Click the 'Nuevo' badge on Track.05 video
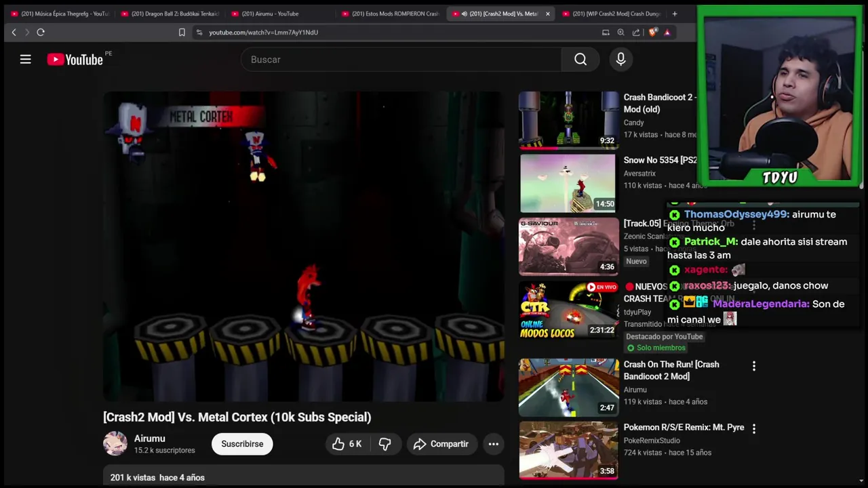 [x=636, y=262]
